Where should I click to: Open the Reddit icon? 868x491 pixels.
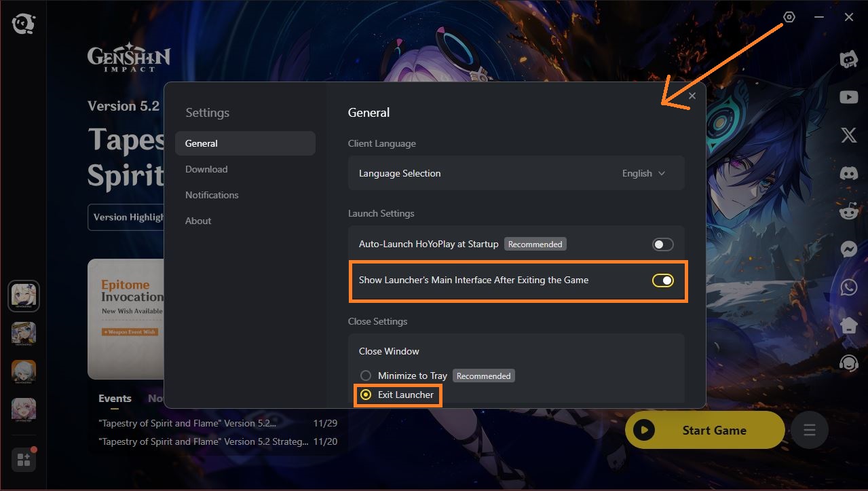(x=848, y=211)
